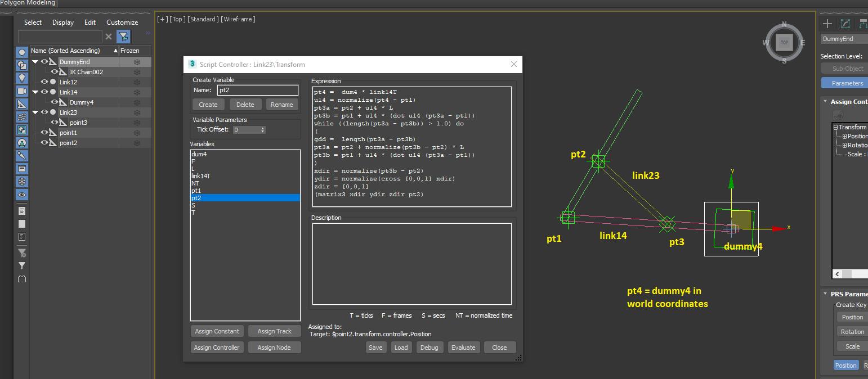Image resolution: width=868 pixels, height=379 pixels.
Task: Toggle the space warps filter icon
Action: coord(22,117)
